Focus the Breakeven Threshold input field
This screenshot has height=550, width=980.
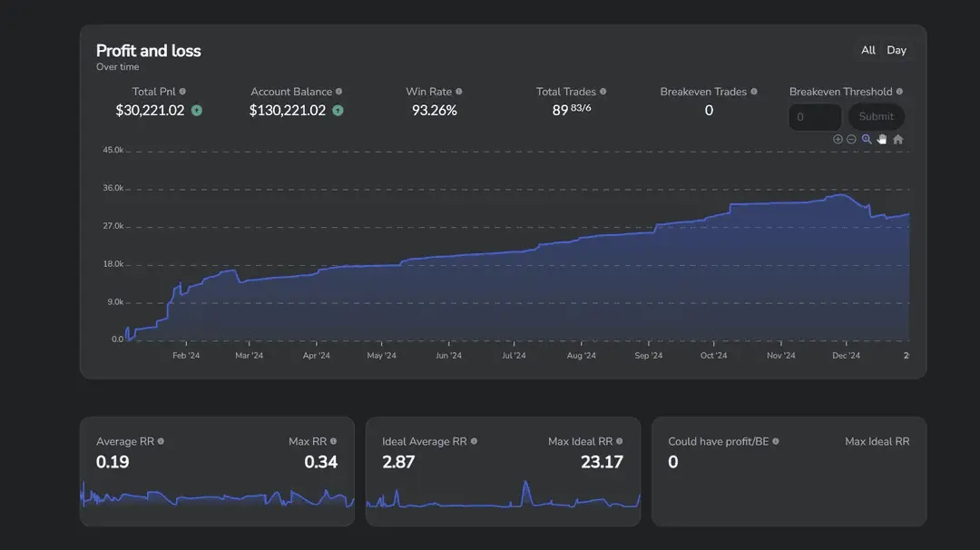(815, 117)
